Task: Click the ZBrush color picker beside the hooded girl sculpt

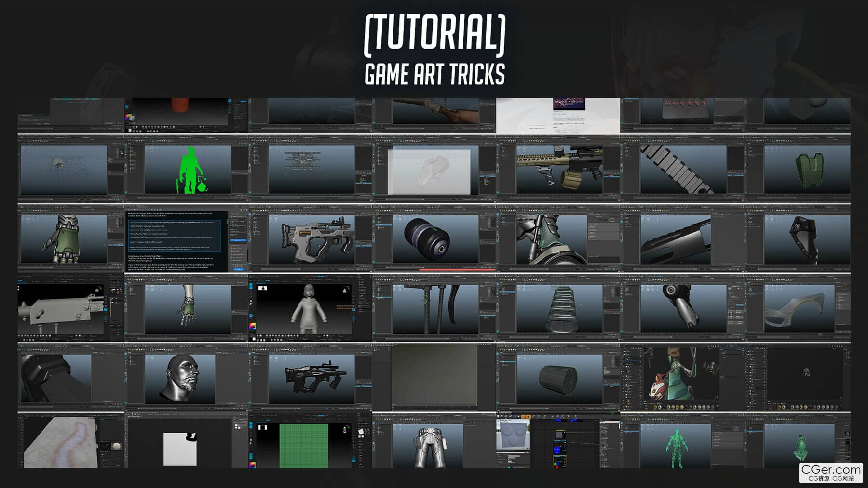Action: pos(252,327)
